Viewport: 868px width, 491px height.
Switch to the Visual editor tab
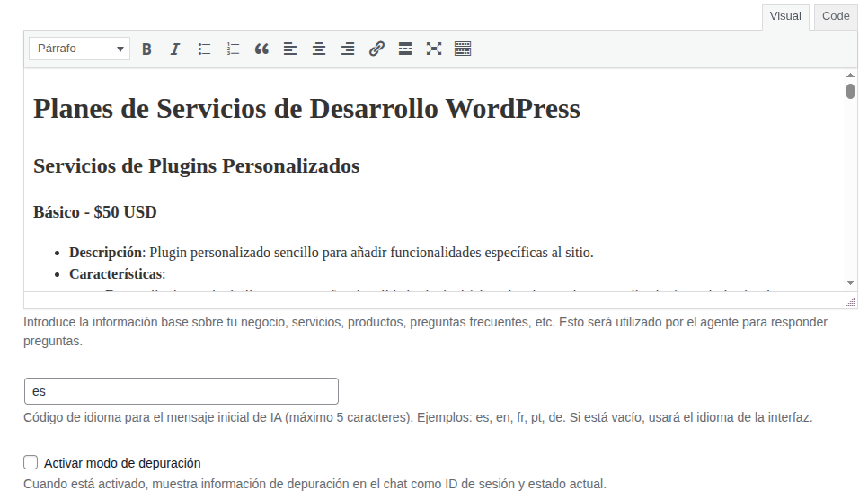point(785,16)
